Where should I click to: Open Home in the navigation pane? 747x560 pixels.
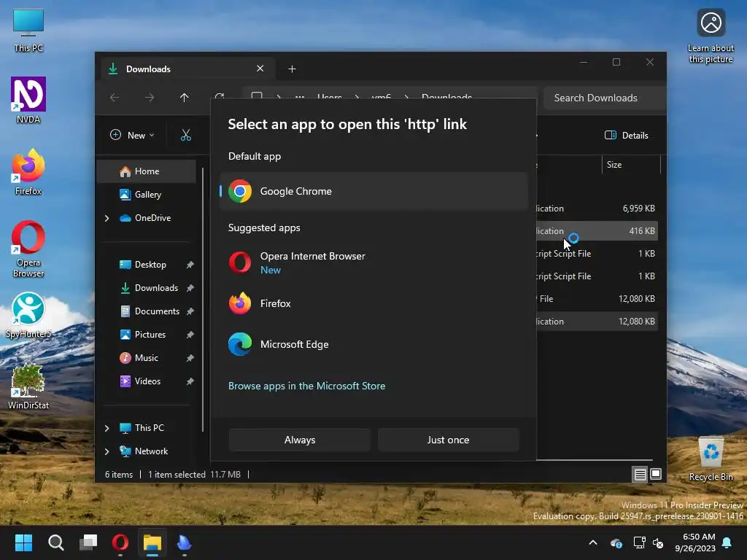(147, 171)
